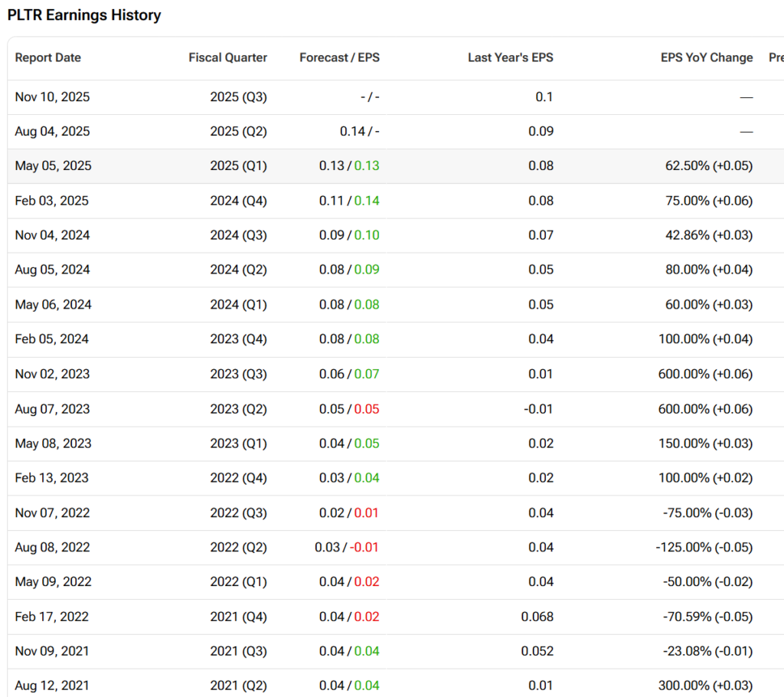Click the 2025 (Q3) fiscal quarter cell

coord(239,97)
